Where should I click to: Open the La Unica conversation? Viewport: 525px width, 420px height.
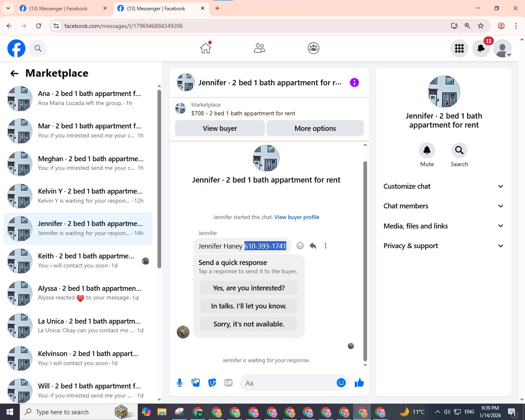78,326
